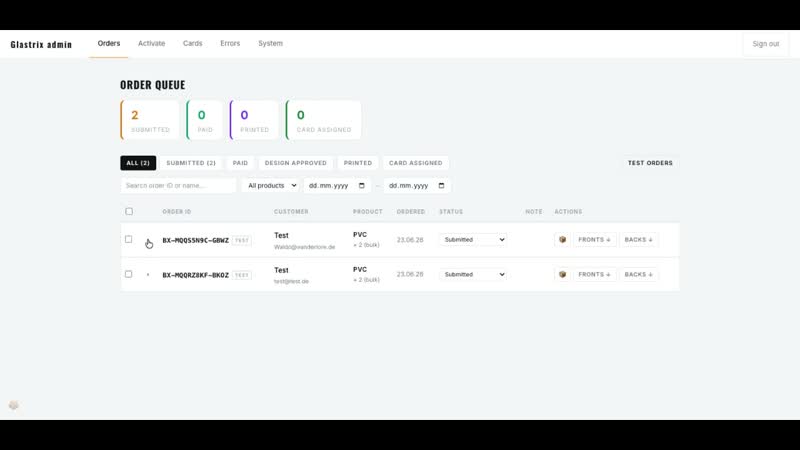Viewport: 800px width, 450px height.
Task: Switch to the Activate page
Action: [x=152, y=43]
